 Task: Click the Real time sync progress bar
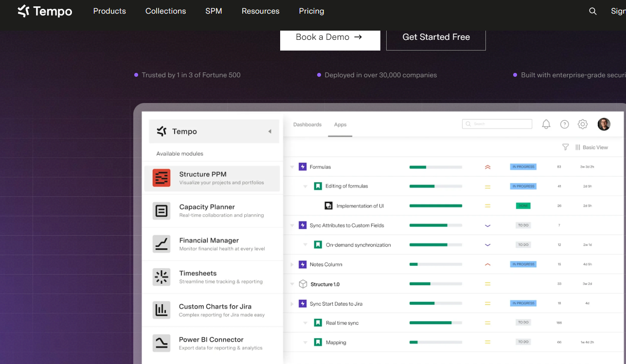(436, 323)
